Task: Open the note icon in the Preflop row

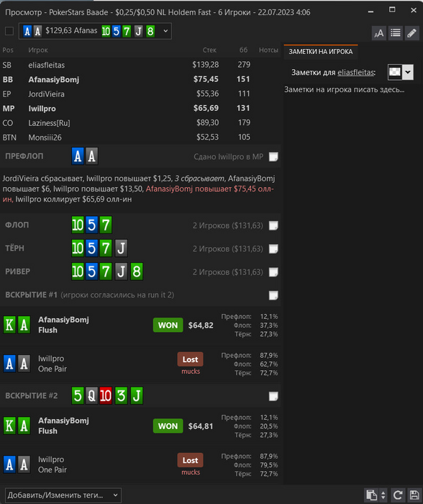Action: [x=273, y=156]
